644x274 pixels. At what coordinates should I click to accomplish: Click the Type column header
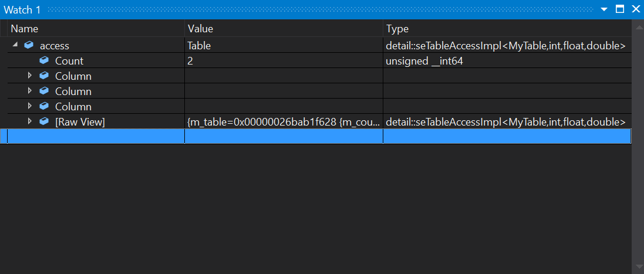pyautogui.click(x=397, y=28)
